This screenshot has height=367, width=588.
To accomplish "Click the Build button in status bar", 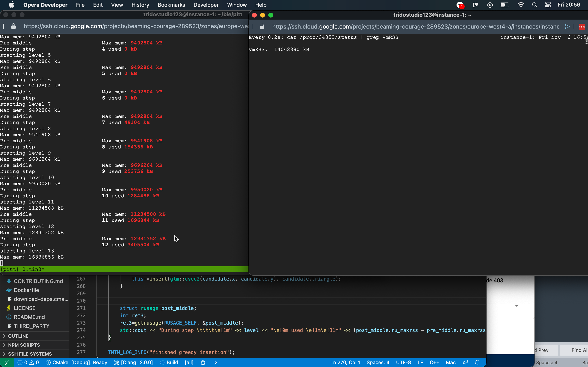I will [x=169, y=362].
